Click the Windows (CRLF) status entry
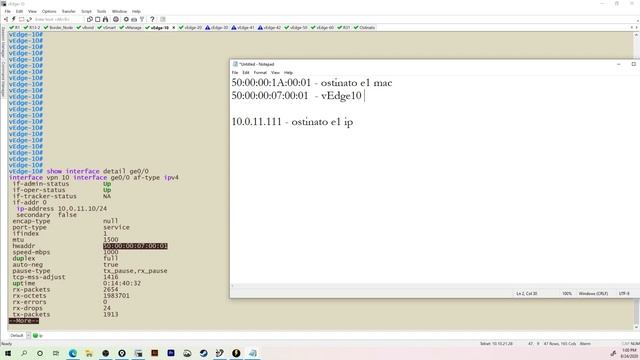This screenshot has width=640, height=360. pyautogui.click(x=593, y=293)
